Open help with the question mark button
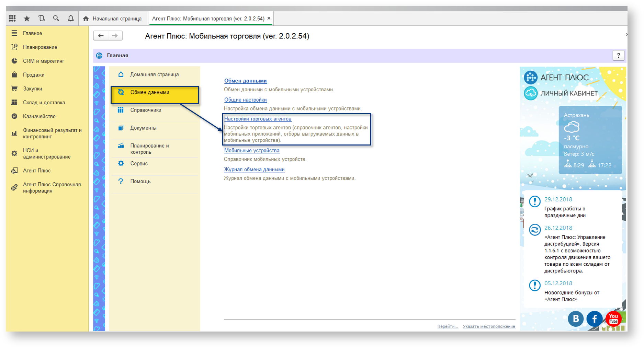Viewport: 644px width, 348px height. point(619,55)
